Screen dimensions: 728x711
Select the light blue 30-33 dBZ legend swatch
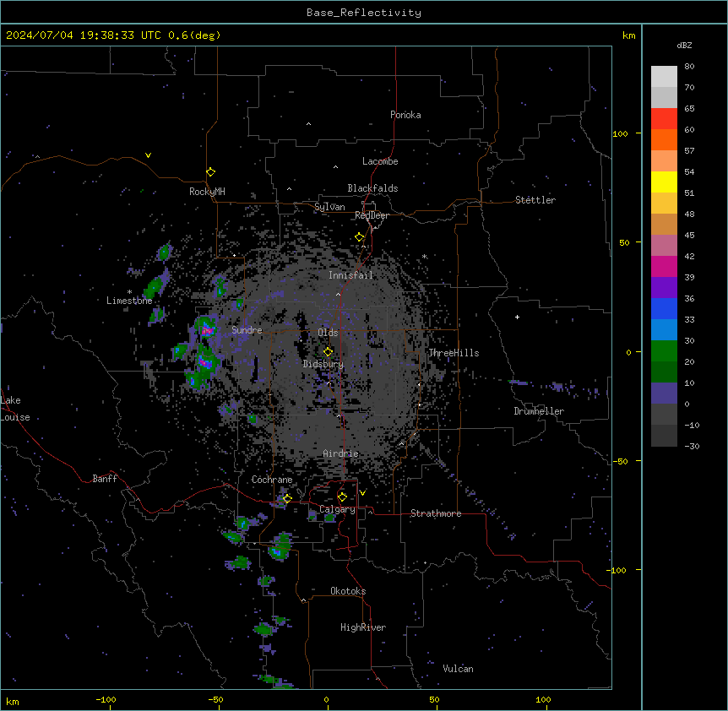tap(664, 330)
